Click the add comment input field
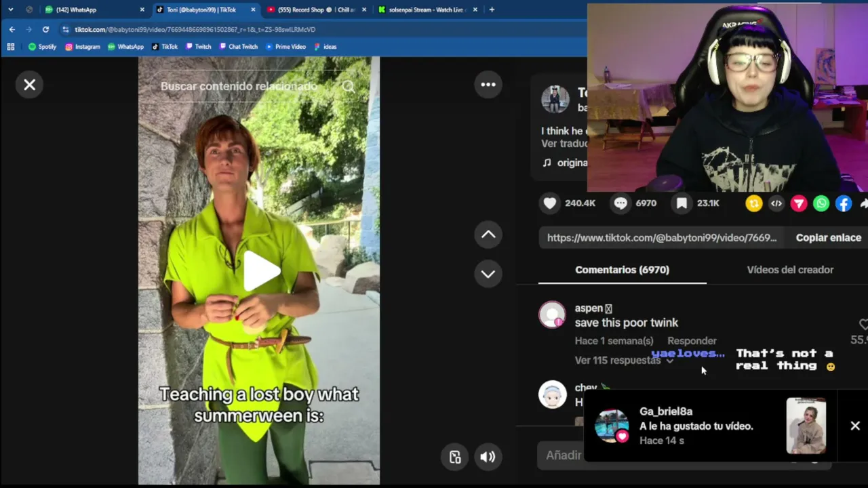 [x=685, y=455]
